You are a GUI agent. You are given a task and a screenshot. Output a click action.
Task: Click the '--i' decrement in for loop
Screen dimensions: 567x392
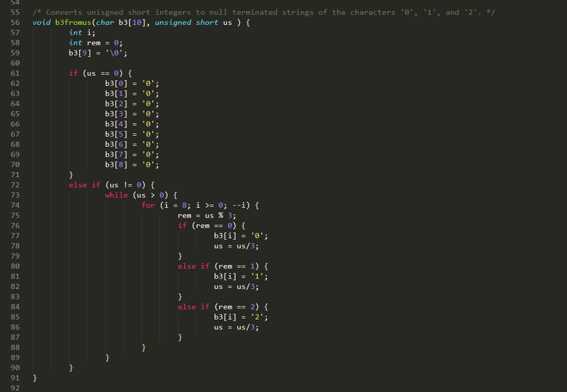pyautogui.click(x=239, y=205)
